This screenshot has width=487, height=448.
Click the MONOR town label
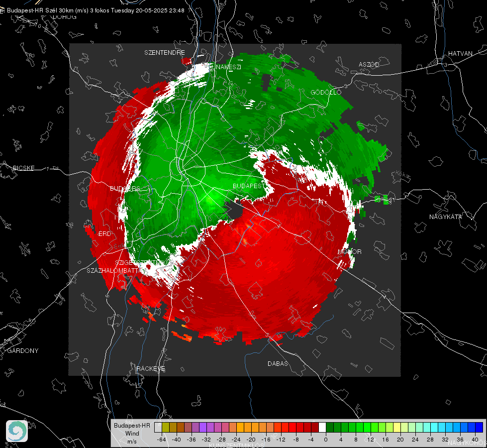(x=350, y=251)
